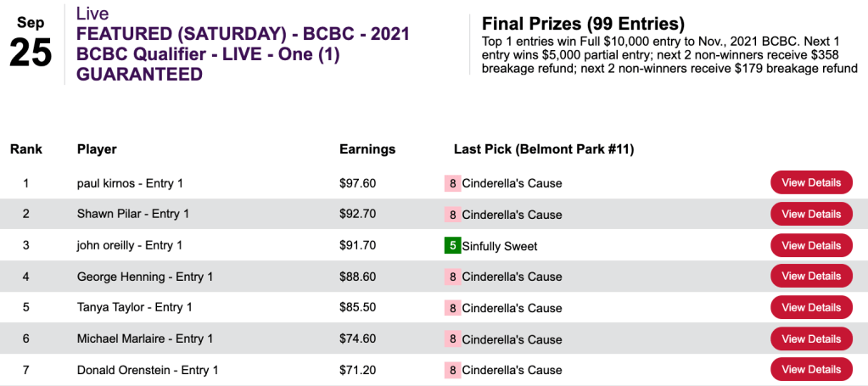Screen dimensions: 868x386
Task: Click pink 8 badge in Tanya Taylor row
Action: [x=452, y=307]
